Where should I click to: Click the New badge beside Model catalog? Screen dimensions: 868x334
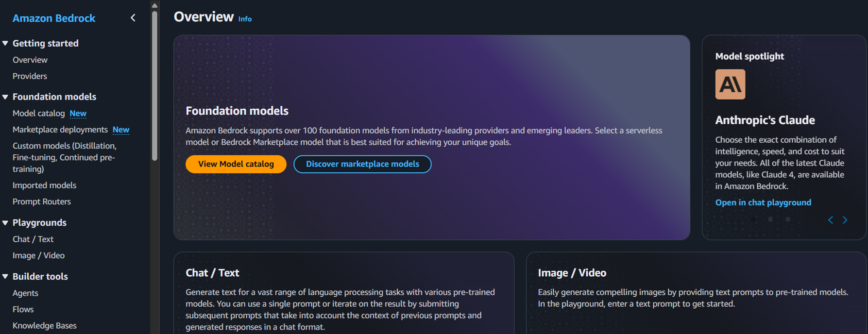(x=78, y=113)
